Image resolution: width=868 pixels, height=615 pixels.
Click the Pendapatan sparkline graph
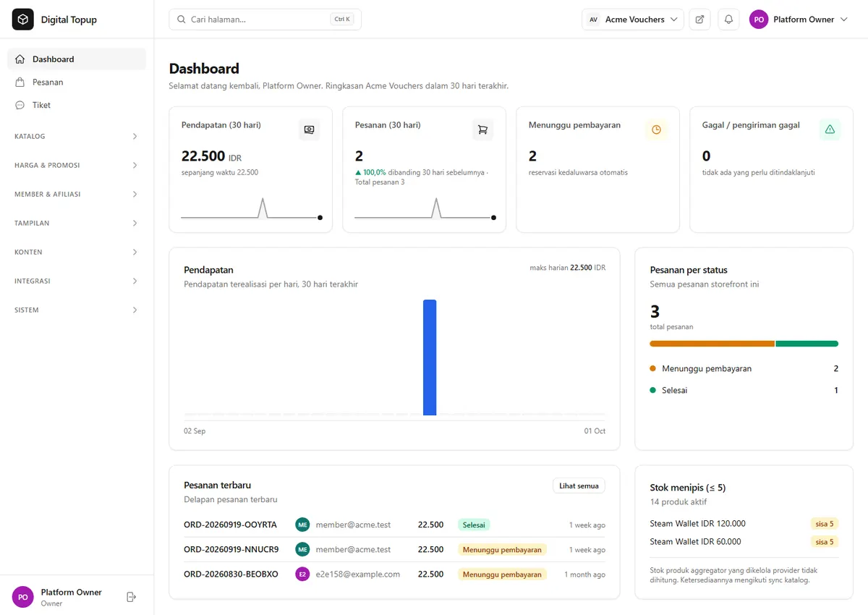[252, 208]
